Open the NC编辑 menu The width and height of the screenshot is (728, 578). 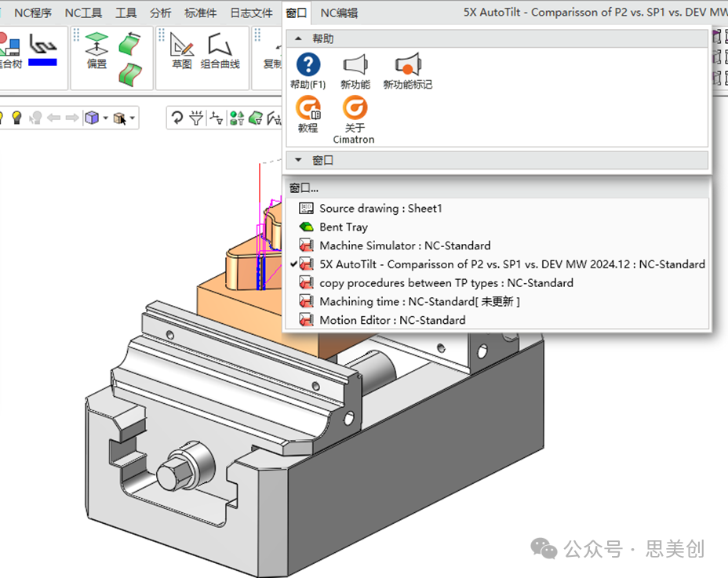pos(339,13)
